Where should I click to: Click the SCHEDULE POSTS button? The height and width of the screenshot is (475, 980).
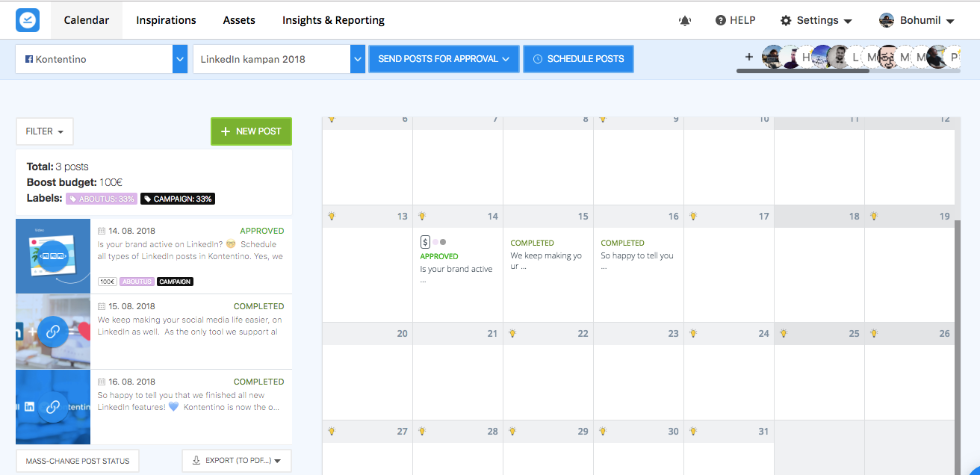coord(578,59)
